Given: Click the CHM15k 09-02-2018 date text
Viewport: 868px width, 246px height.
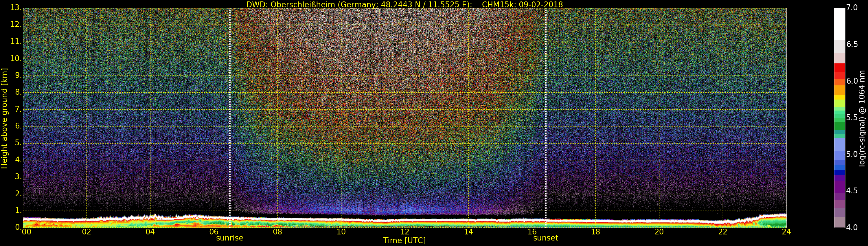Looking at the screenshot, I should [x=522, y=4].
